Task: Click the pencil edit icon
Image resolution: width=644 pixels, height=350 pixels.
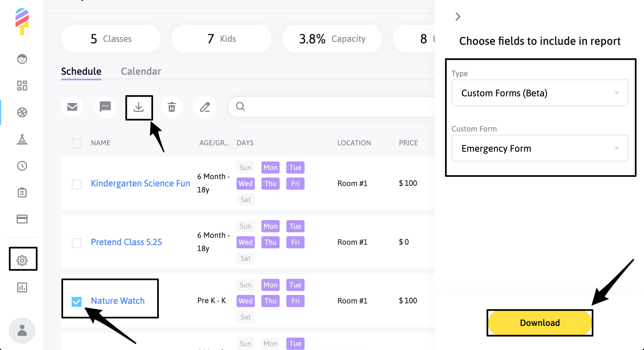Action: 205,107
